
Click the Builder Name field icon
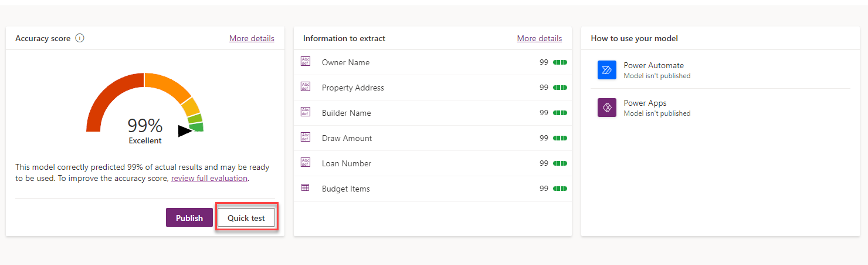(x=305, y=112)
